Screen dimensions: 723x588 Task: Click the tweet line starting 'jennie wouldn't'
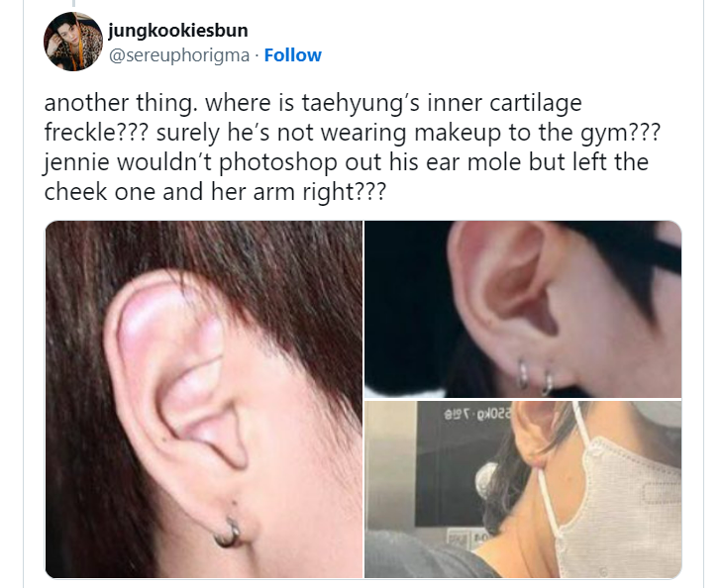[x=347, y=162]
